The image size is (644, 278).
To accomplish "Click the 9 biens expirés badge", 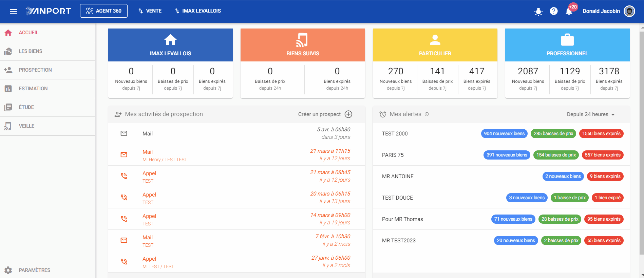I will pyautogui.click(x=605, y=176).
